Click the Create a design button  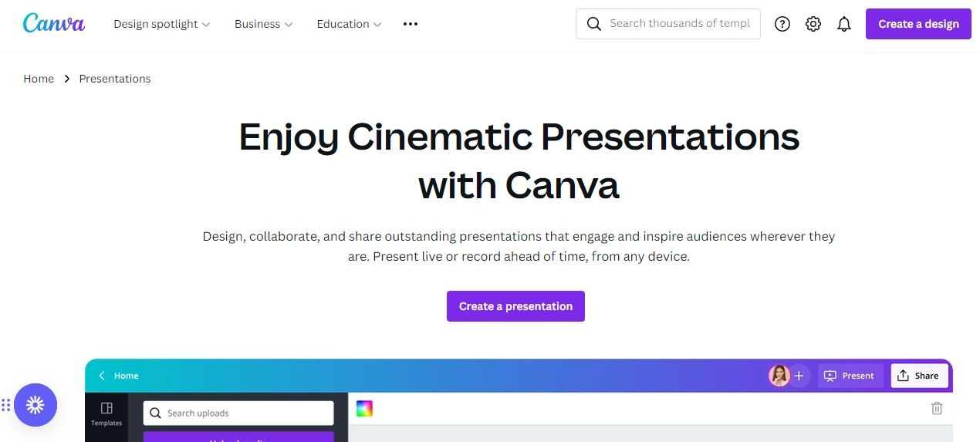pos(918,24)
